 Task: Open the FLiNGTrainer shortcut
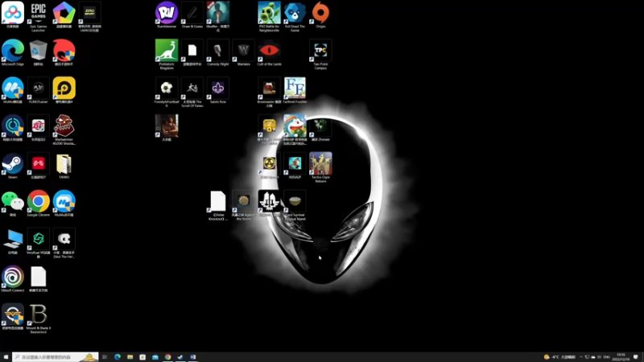[38, 88]
